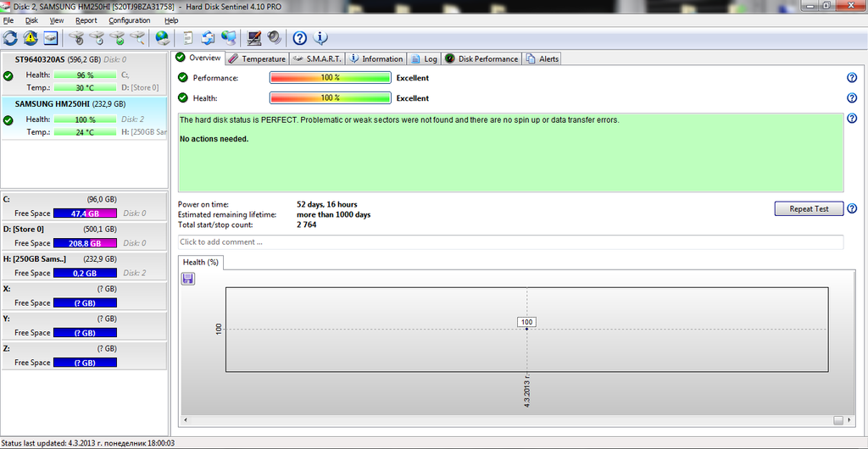Click the help icon beside Repeat Test
Image resolution: width=868 pixels, height=449 pixels.
pyautogui.click(x=852, y=208)
